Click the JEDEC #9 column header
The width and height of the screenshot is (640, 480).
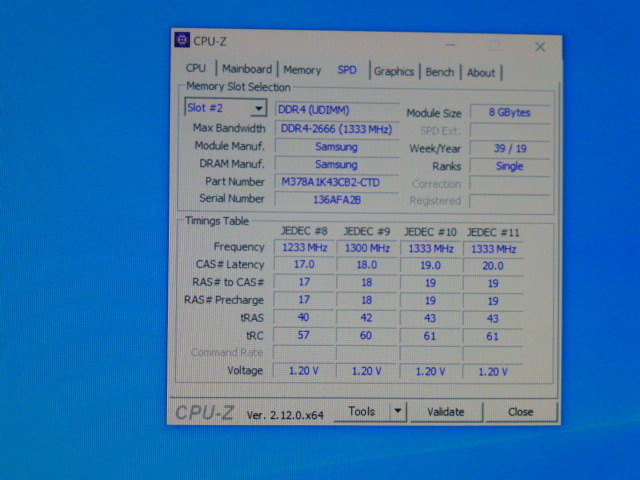[367, 232]
